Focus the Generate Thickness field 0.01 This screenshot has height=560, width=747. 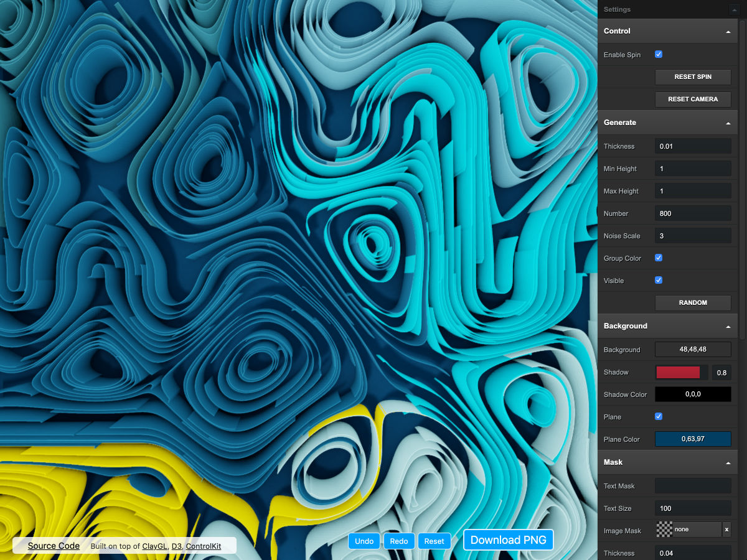pos(693,146)
